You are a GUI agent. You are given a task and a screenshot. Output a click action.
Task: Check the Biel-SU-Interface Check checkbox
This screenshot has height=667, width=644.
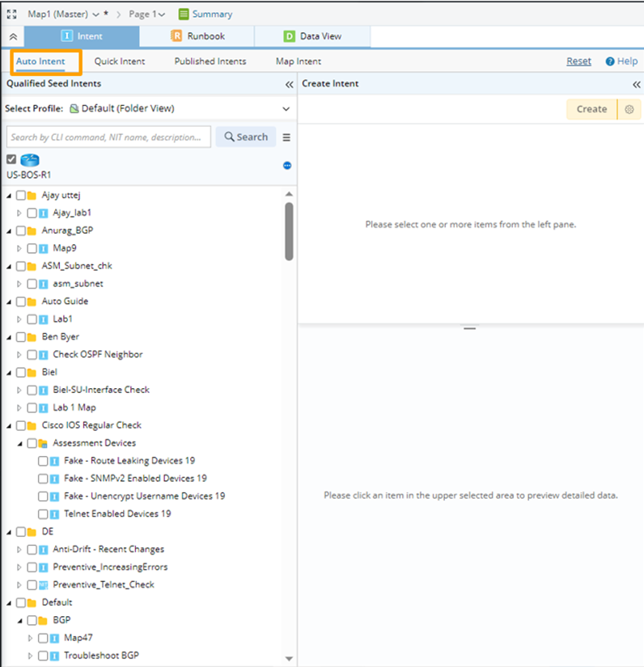32,390
